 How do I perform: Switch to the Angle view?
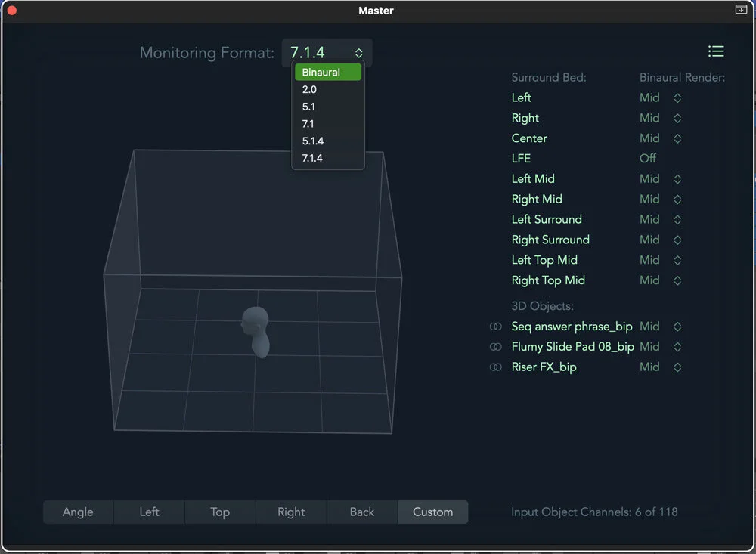point(78,512)
